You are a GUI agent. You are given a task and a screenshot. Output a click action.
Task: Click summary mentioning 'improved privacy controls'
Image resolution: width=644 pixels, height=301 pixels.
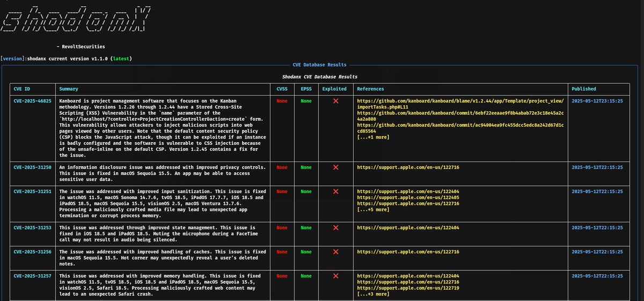[x=163, y=173]
